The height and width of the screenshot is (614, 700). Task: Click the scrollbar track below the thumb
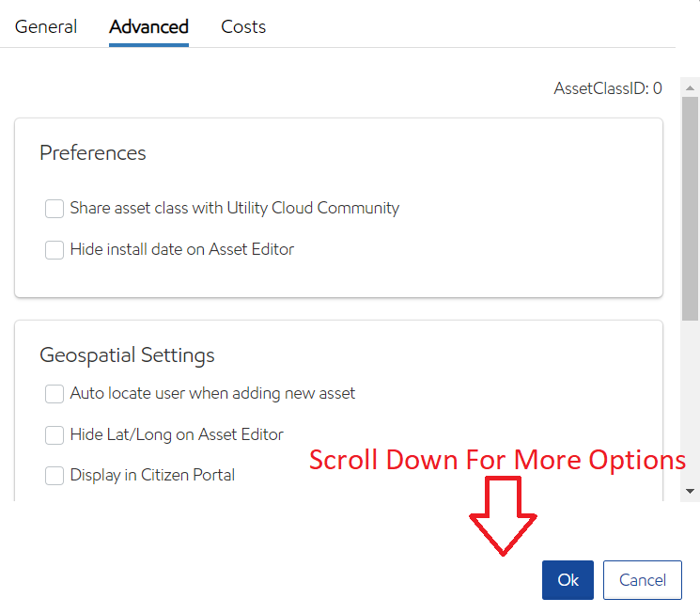(x=691, y=404)
